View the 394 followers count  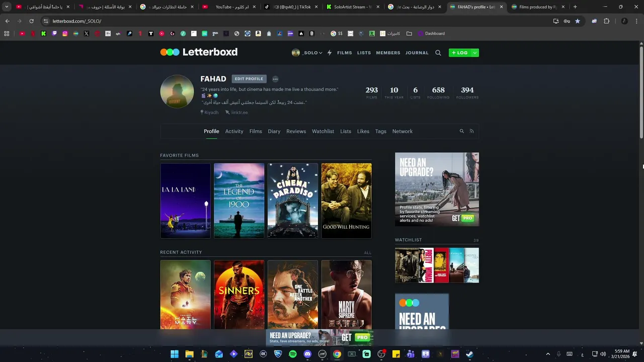(x=467, y=93)
